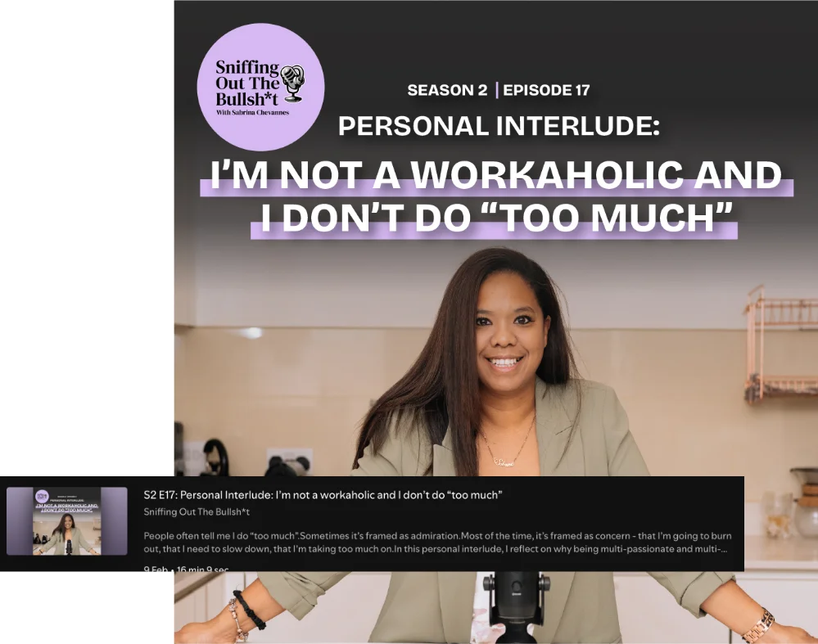The width and height of the screenshot is (818, 644).
Task: Click the 9 Feb publish date
Action: click(x=156, y=569)
